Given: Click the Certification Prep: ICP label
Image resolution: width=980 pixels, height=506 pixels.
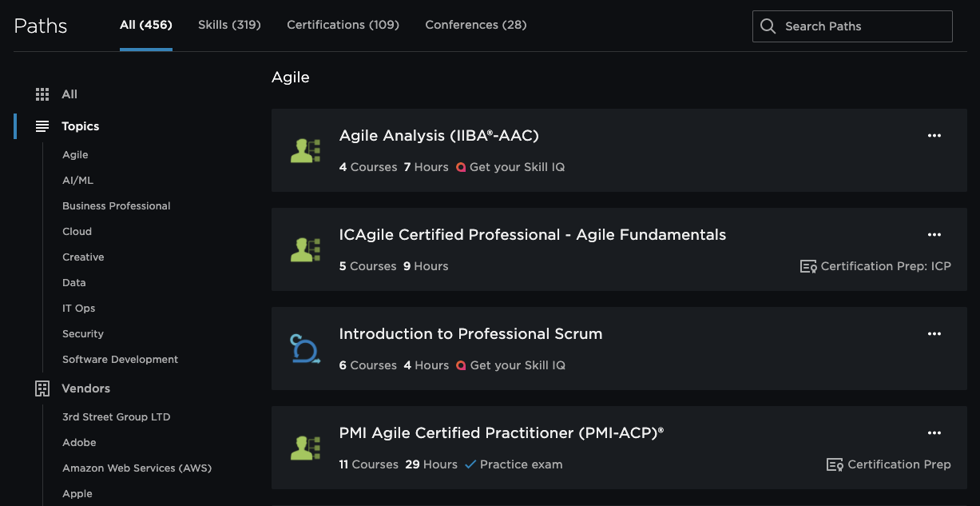Looking at the screenshot, I should pos(886,266).
